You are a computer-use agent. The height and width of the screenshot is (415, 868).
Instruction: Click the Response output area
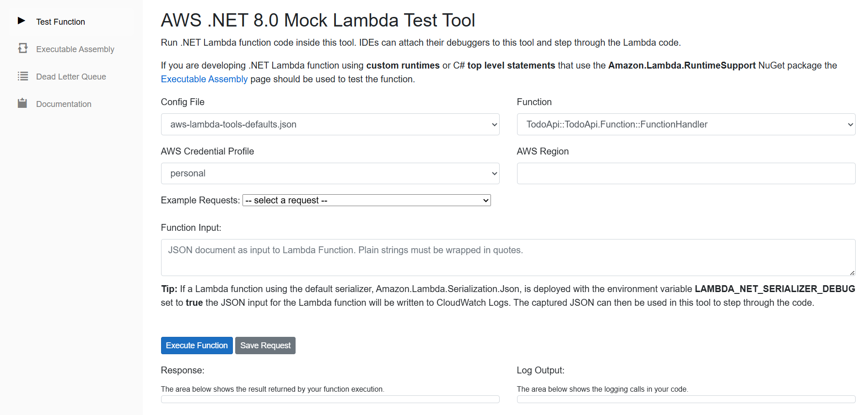pos(329,399)
